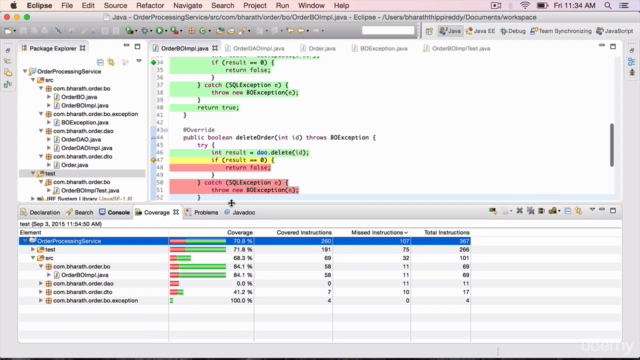This screenshot has width=640, height=360.
Task: Open the Navigate menu
Action: pos(187,6)
